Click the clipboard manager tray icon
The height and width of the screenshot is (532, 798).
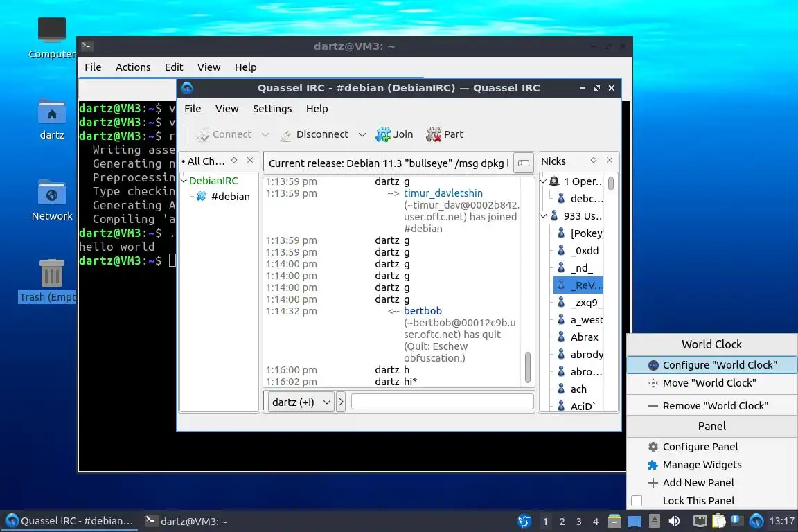[718, 521]
